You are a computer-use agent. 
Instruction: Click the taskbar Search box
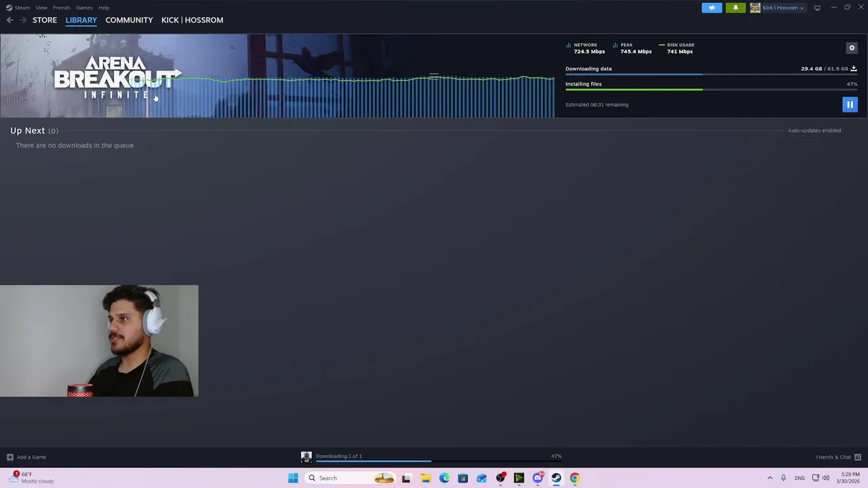click(x=351, y=478)
